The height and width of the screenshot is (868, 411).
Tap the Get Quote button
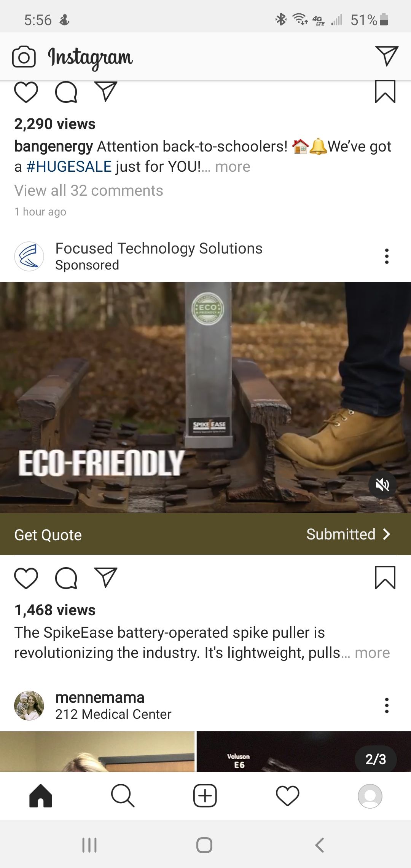point(205,534)
